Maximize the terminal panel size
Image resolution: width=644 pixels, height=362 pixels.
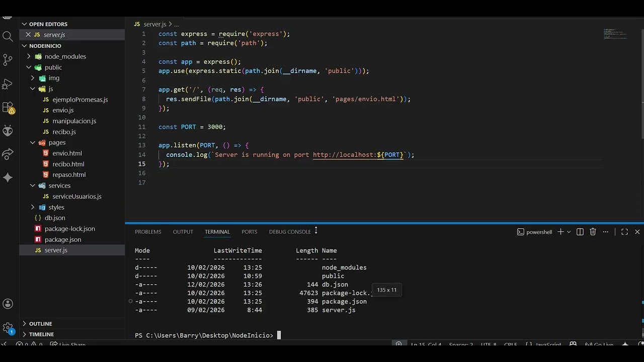pyautogui.click(x=624, y=232)
